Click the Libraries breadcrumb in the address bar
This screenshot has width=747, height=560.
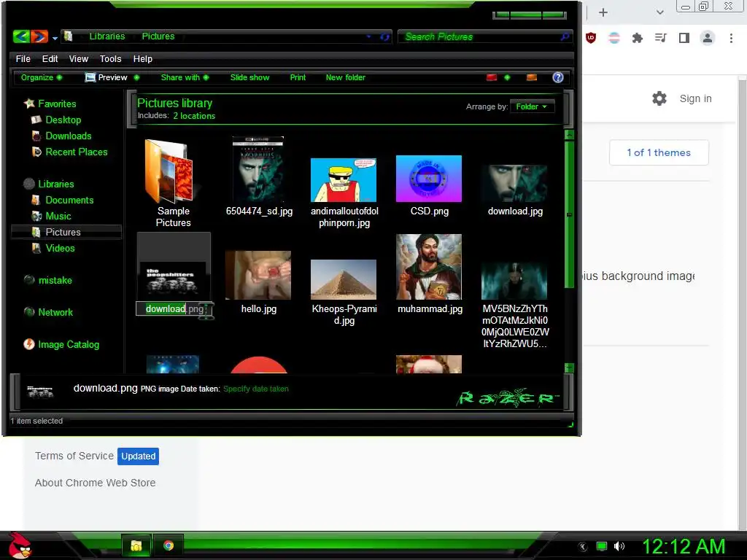pyautogui.click(x=107, y=36)
